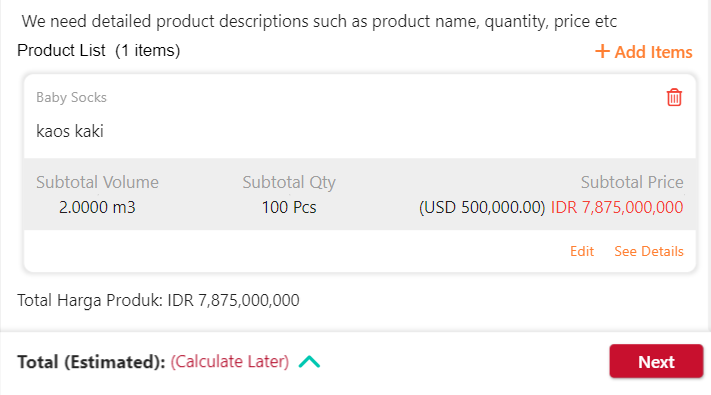Viewport: 711px width, 395px height.
Task: Select the Subtotal Price column label
Action: coord(632,182)
